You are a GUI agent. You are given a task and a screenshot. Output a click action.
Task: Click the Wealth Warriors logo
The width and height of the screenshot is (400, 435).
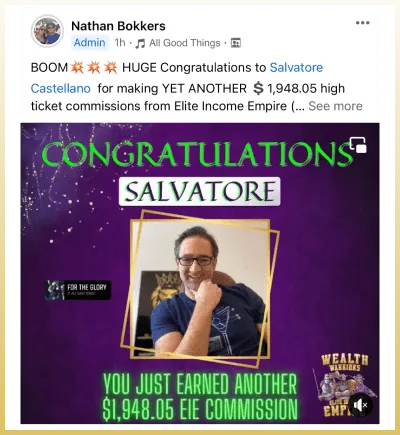[x=343, y=383]
